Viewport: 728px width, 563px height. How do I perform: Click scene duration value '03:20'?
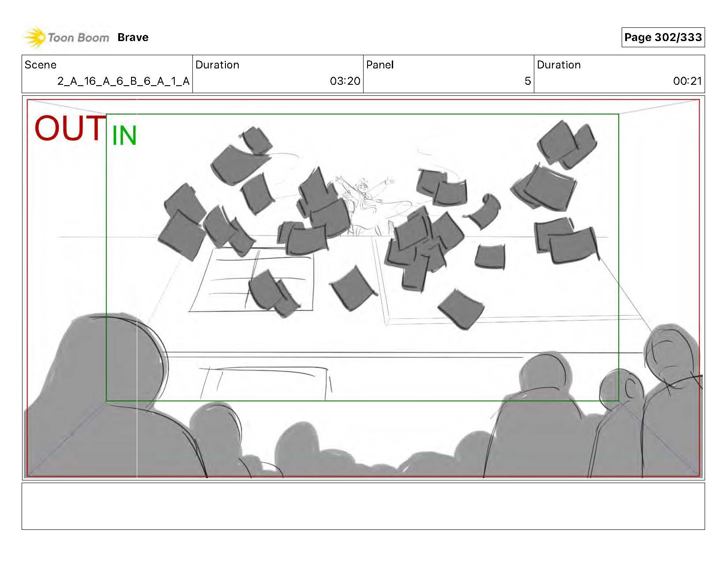[345, 81]
